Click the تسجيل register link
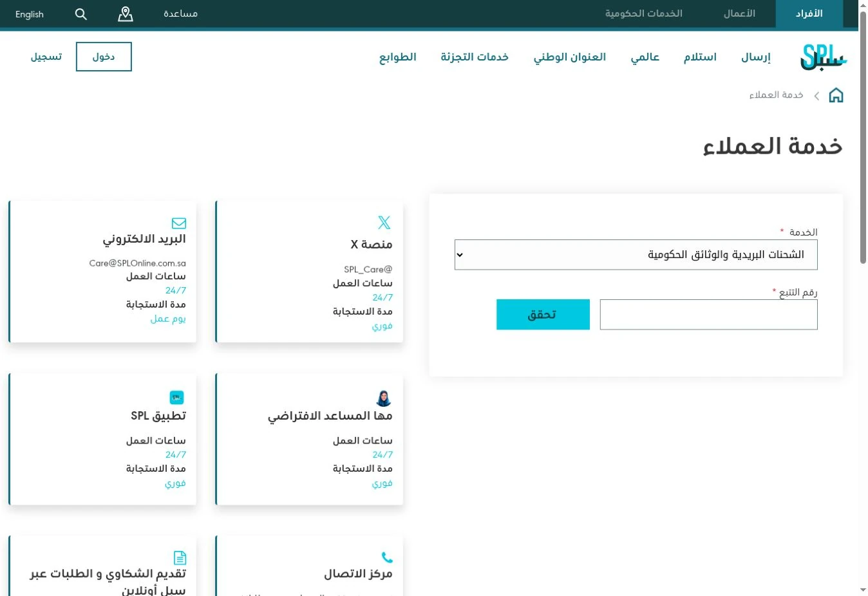 (46, 57)
